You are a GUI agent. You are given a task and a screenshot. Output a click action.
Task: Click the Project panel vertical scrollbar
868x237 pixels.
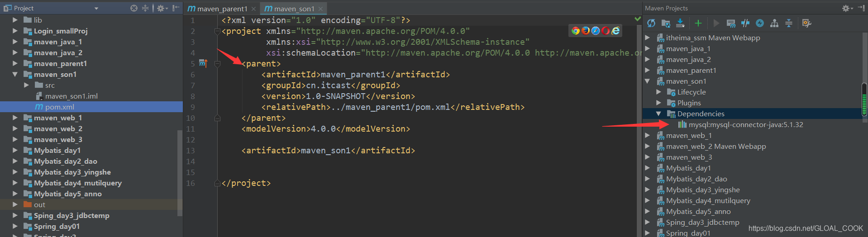[x=180, y=173]
